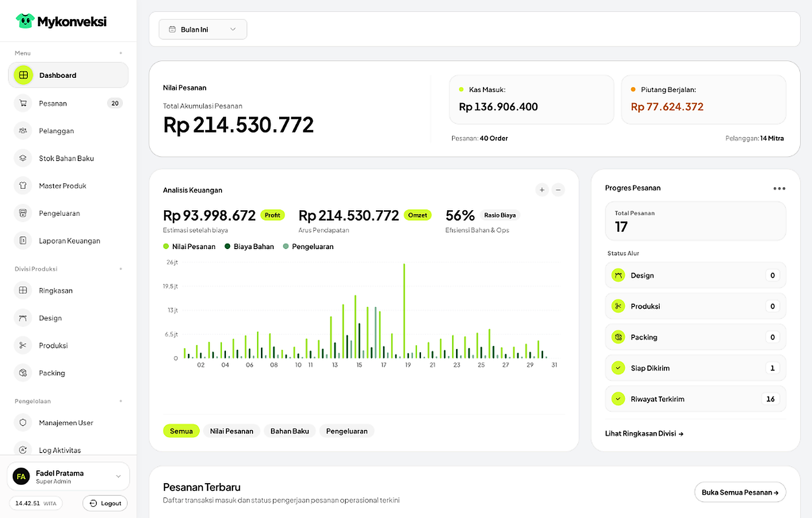Click the Dashboard grid icon

point(23,75)
